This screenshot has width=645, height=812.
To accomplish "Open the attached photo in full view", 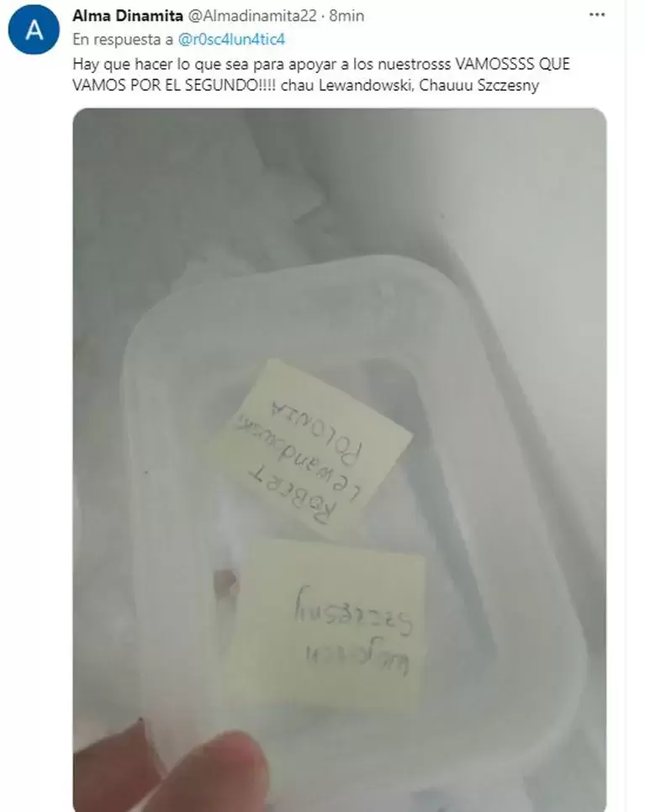I will pyautogui.click(x=340, y=460).
